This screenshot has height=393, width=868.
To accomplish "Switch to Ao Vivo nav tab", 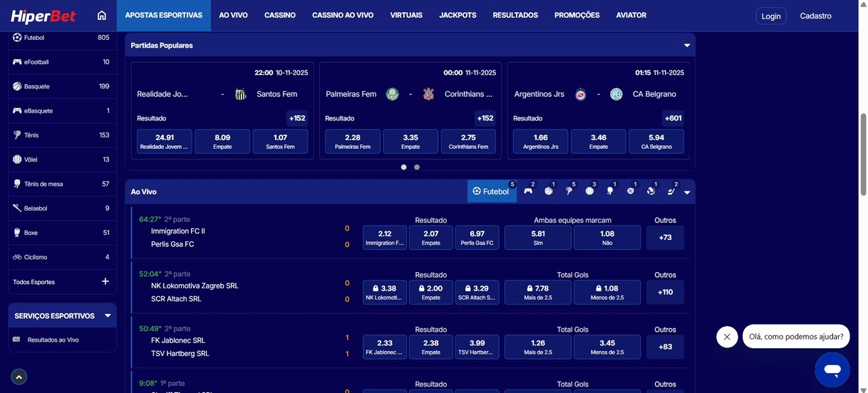I will (x=233, y=15).
